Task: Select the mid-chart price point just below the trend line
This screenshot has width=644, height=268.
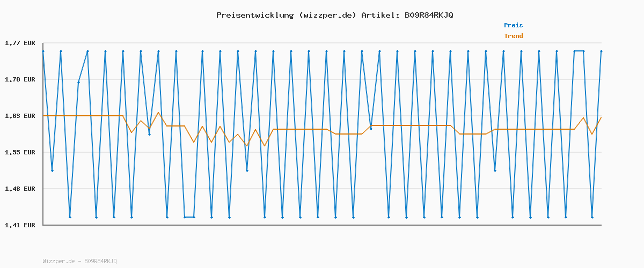Action: [x=371, y=129]
